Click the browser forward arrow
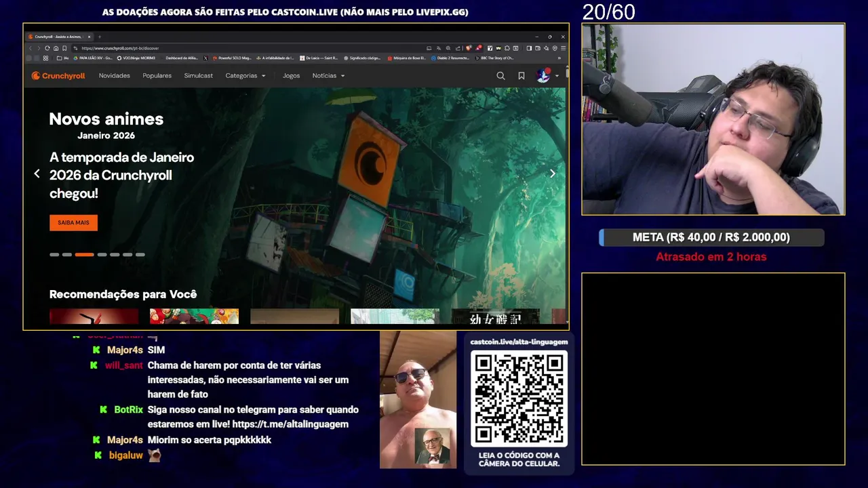 click(39, 48)
